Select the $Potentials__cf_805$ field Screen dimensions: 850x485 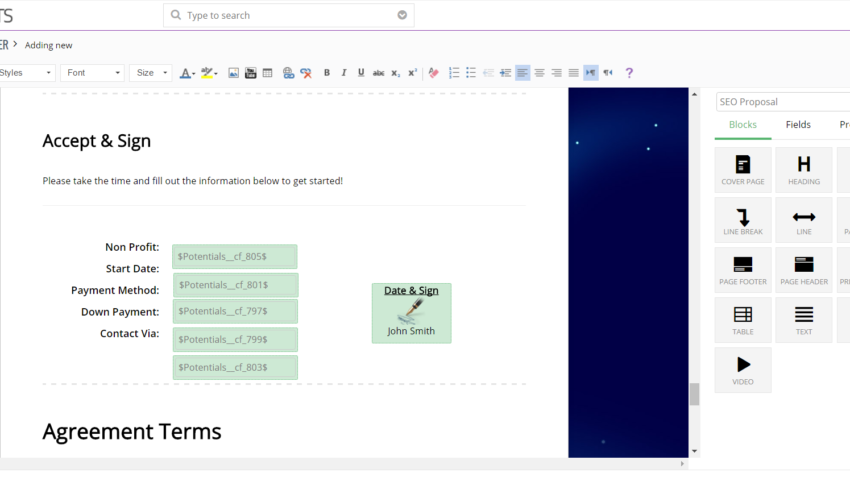click(x=235, y=256)
